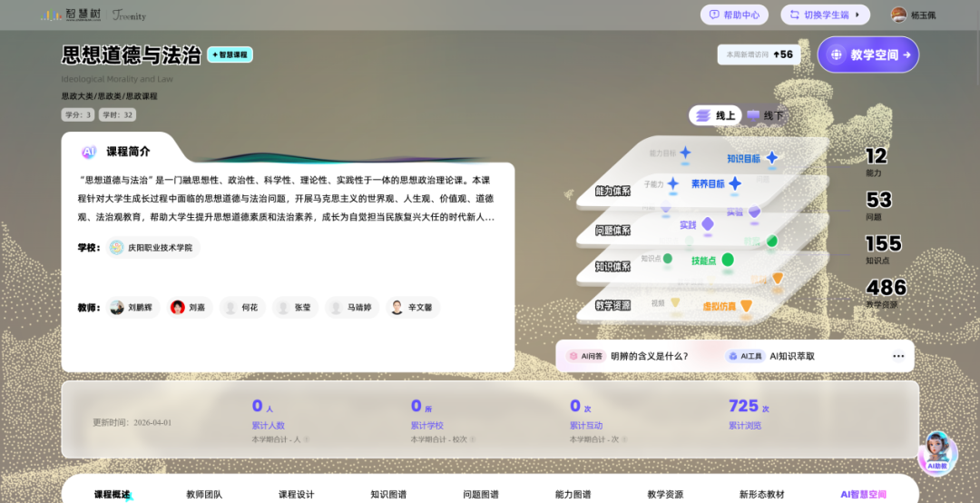Click the 实践 purple diamond icon
The height and width of the screenshot is (503, 980).
[x=708, y=224]
